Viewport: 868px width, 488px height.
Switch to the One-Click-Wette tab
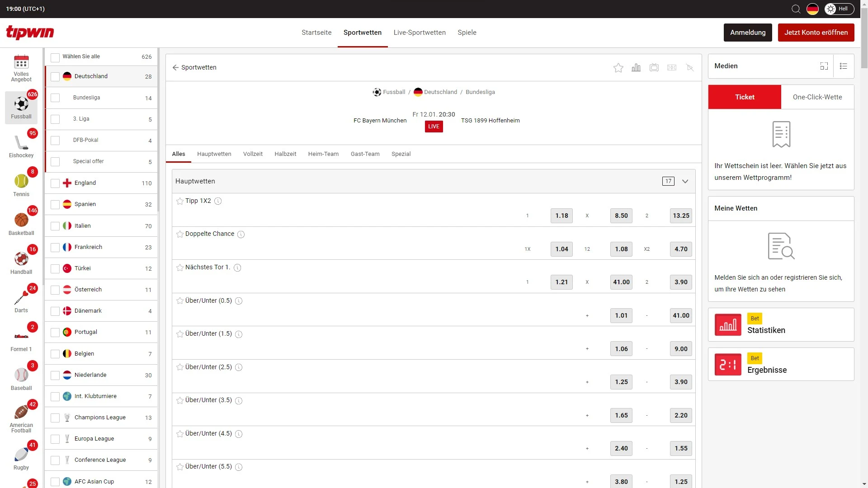click(817, 97)
